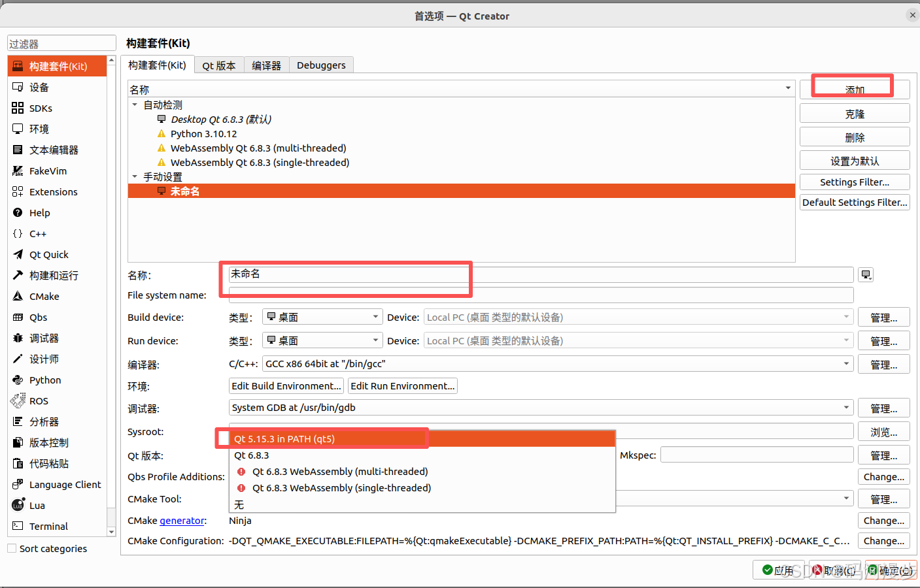The height and width of the screenshot is (588, 920).
Task: Click in the File system name field
Action: 541,295
